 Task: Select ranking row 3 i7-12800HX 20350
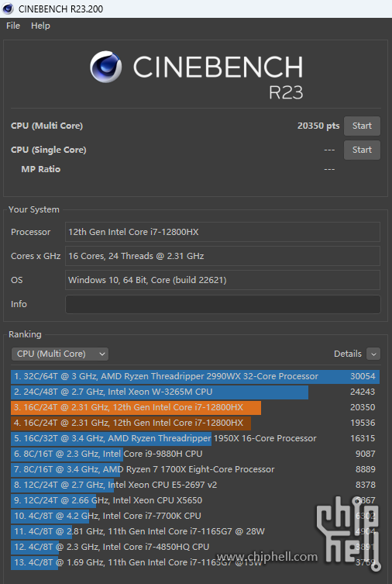pyautogui.click(x=195, y=407)
